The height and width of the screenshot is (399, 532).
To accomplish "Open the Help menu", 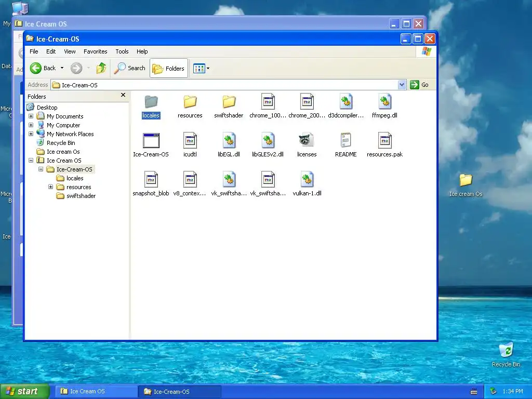I will tap(142, 51).
